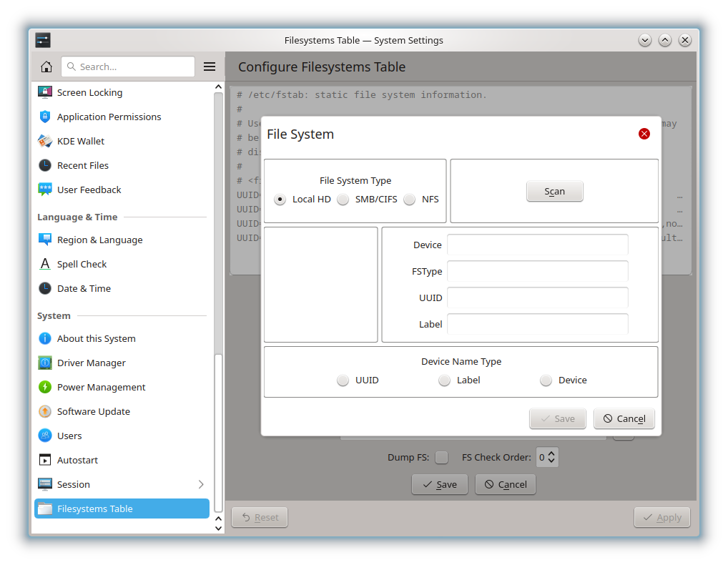Click the UUID text field
The height and width of the screenshot is (565, 728).
pyautogui.click(x=538, y=298)
